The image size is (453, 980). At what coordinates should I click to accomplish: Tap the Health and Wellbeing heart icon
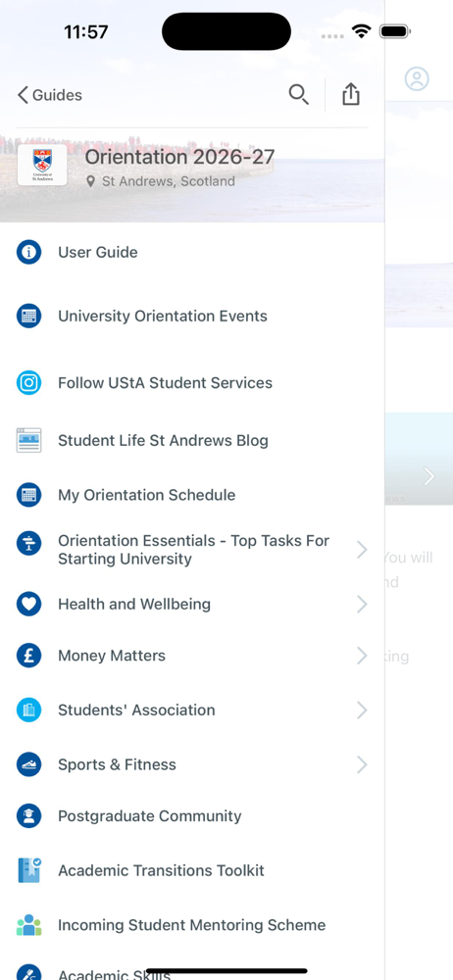[28, 605]
